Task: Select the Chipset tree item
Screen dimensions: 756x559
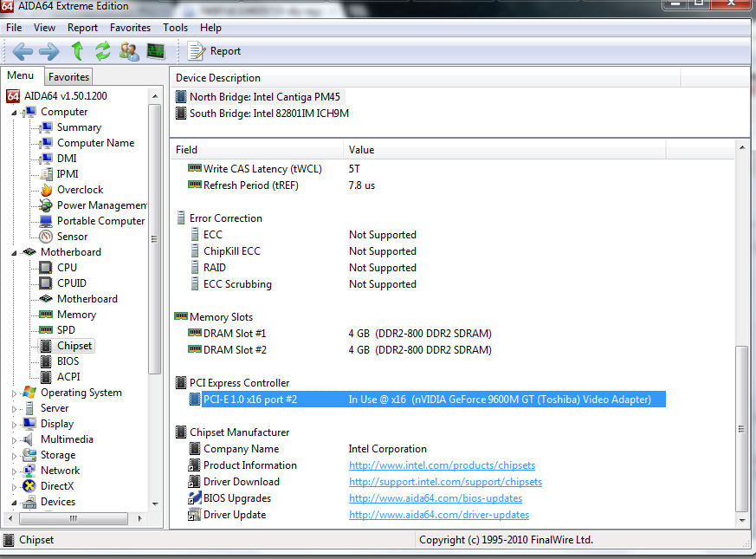Action: point(74,346)
